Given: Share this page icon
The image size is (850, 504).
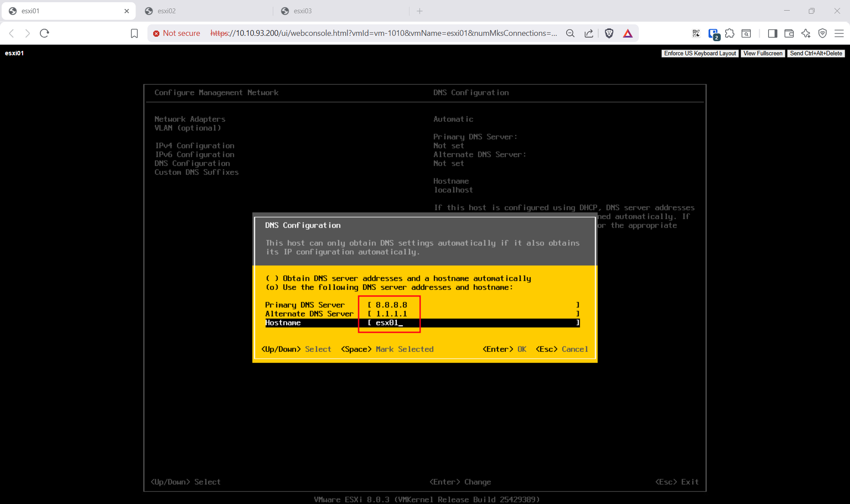Looking at the screenshot, I should [x=589, y=33].
